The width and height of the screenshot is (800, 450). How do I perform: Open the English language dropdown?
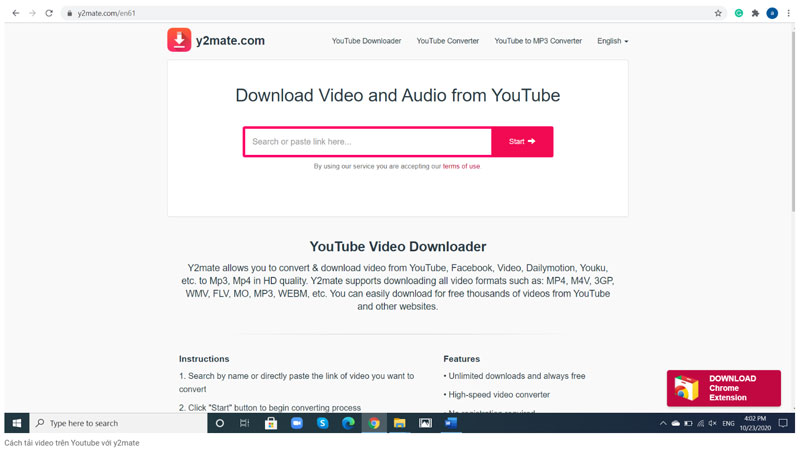click(612, 41)
